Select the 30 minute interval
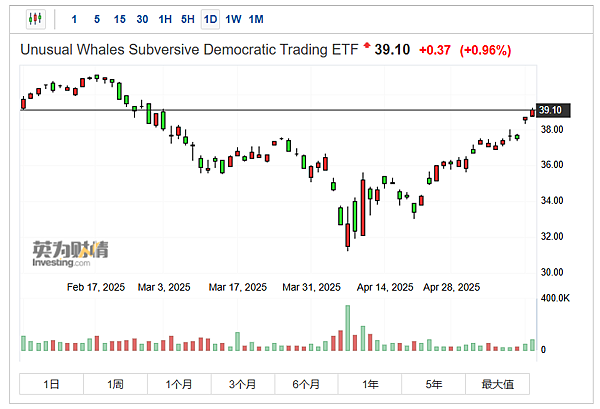 (x=142, y=19)
